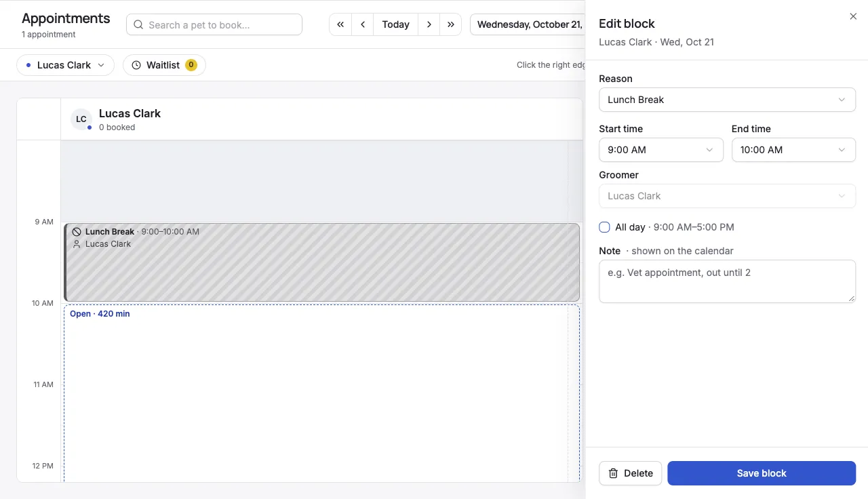Screen dimensions: 868x499
Task: Click the Appointments page heading
Action: pyautogui.click(x=66, y=18)
